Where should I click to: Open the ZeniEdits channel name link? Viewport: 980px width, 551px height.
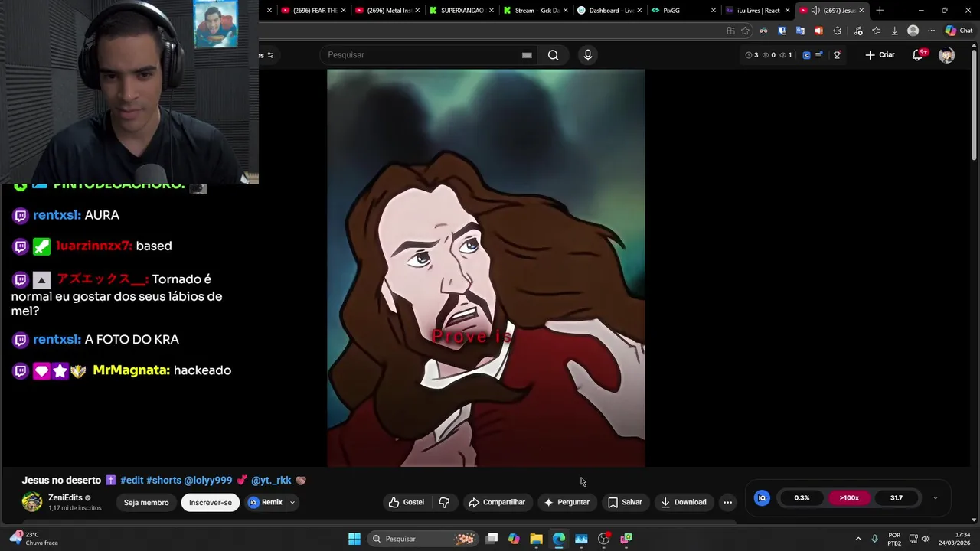point(65,497)
